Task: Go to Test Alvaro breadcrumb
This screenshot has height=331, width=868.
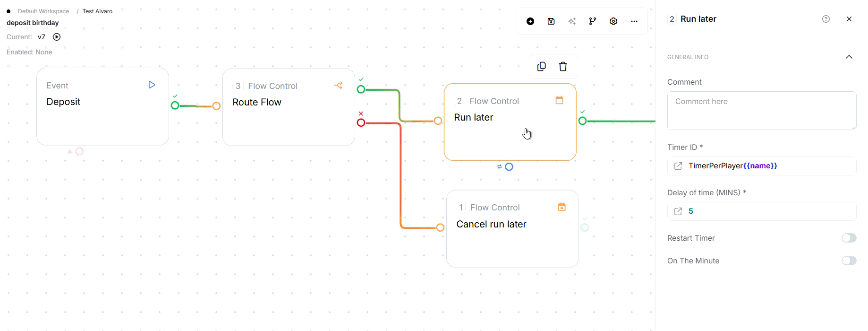Action: [97, 11]
